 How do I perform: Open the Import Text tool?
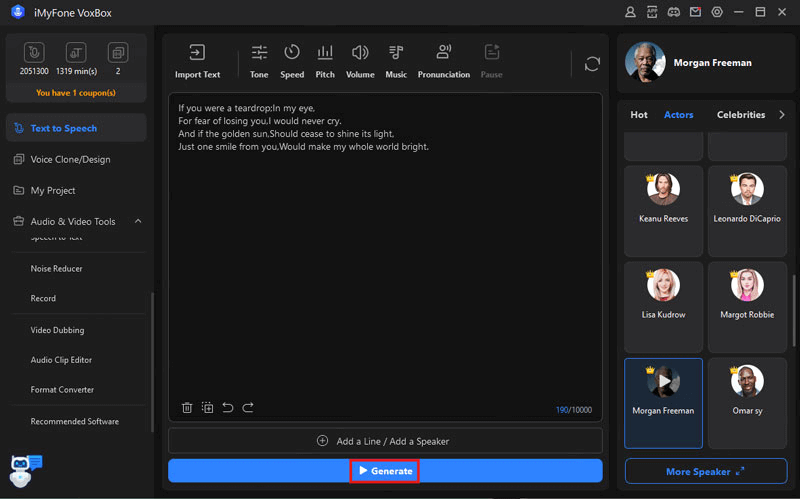point(197,61)
